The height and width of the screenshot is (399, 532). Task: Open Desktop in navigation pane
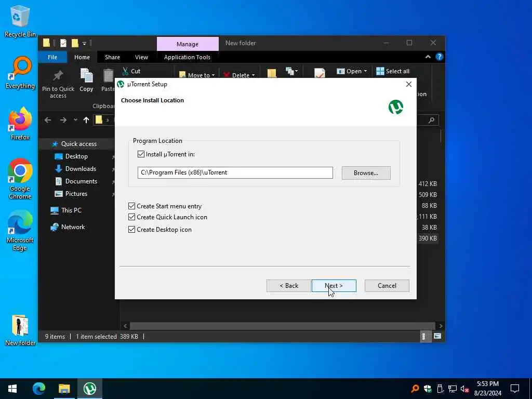point(76,156)
